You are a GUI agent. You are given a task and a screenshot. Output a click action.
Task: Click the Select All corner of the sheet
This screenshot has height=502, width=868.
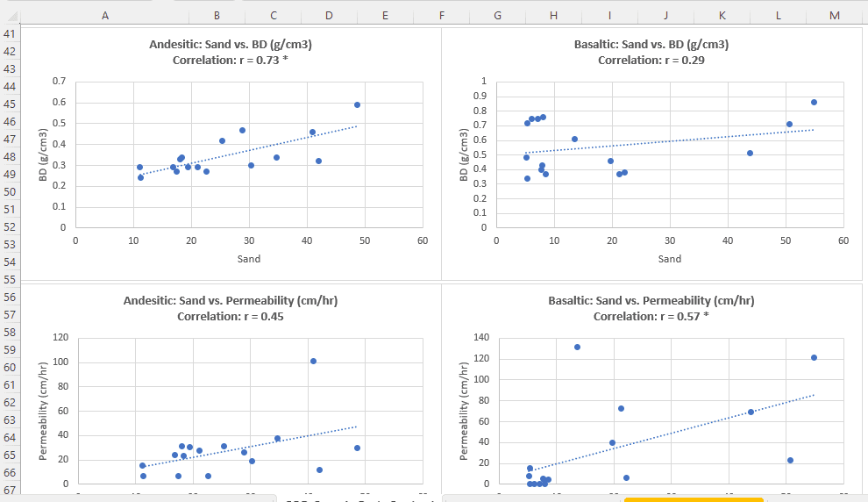10,16
